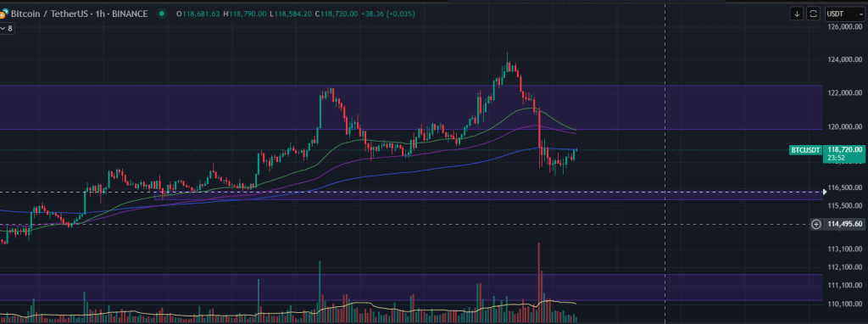Viewport: 868px width, 324px height.
Task: Click the Close value 118,720.00
Action: pyautogui.click(x=340, y=14)
